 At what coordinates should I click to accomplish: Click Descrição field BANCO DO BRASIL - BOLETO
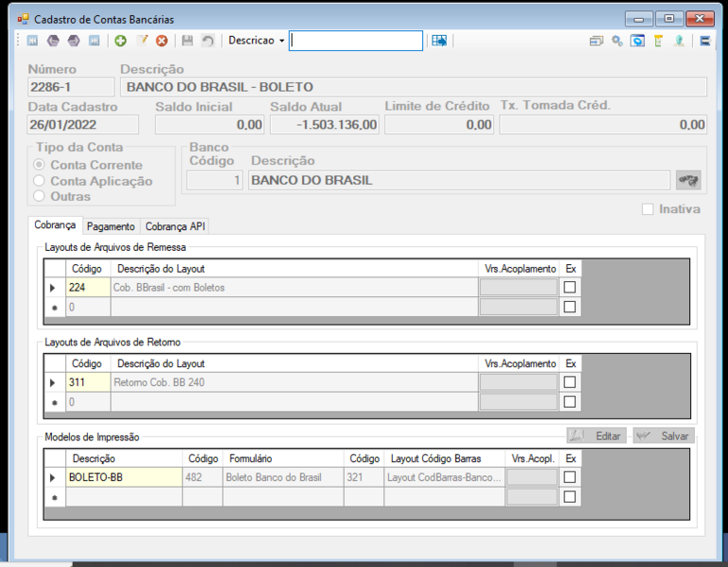(x=413, y=87)
